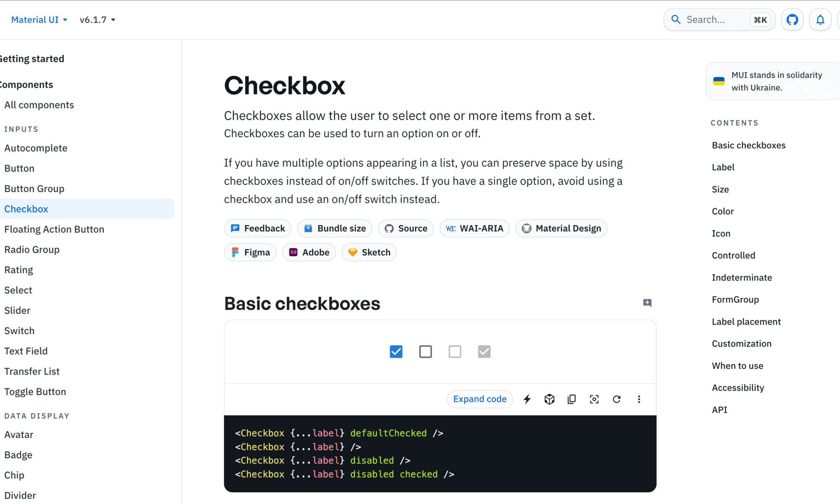Give feedback on Basic checkboxes section

[x=647, y=303]
